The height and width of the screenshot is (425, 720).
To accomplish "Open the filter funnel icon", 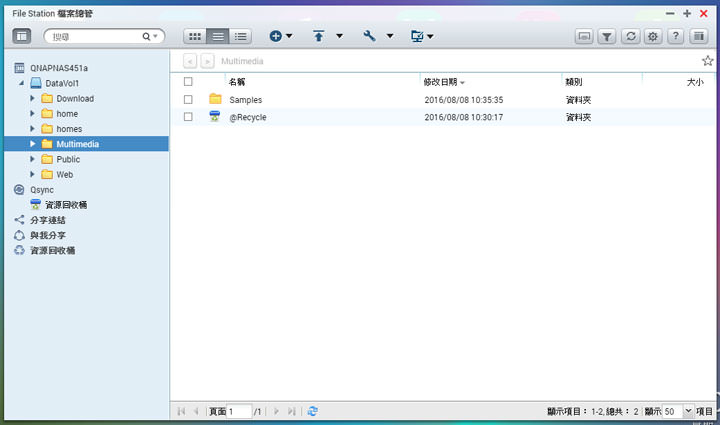I will coord(607,36).
